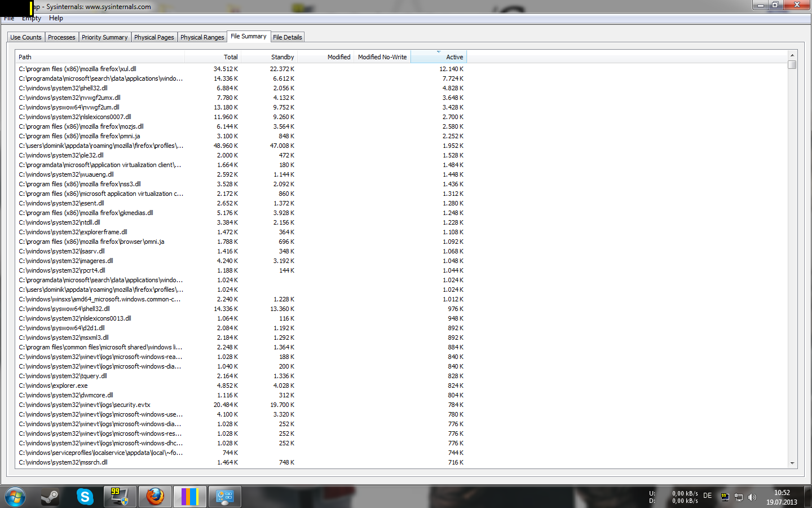Select the ntdll.dll row

click(241, 222)
